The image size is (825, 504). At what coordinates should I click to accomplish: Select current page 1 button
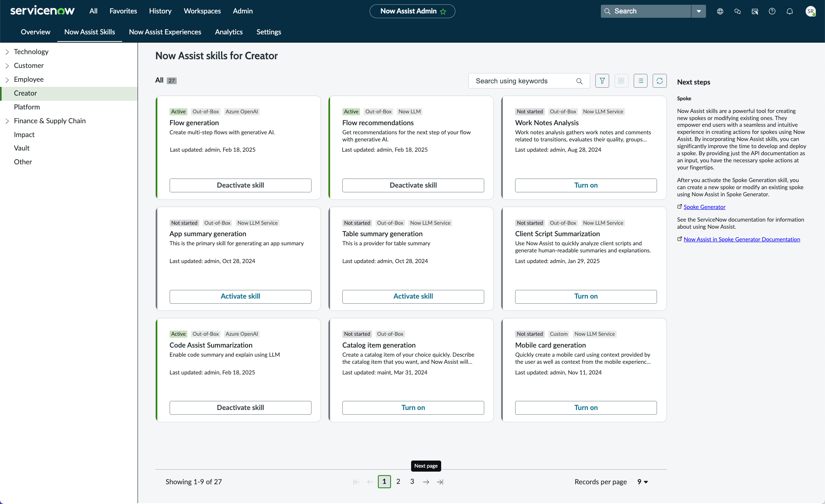pos(384,482)
